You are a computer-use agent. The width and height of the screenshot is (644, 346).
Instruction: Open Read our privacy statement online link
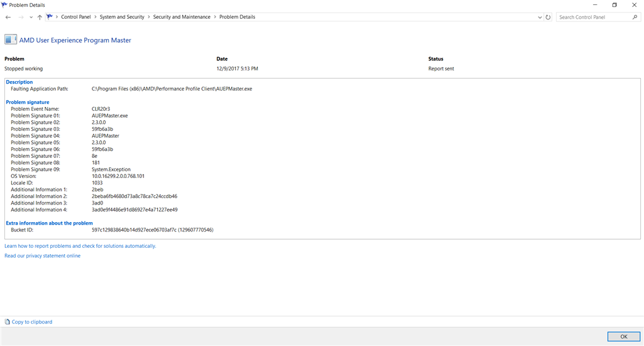42,255
